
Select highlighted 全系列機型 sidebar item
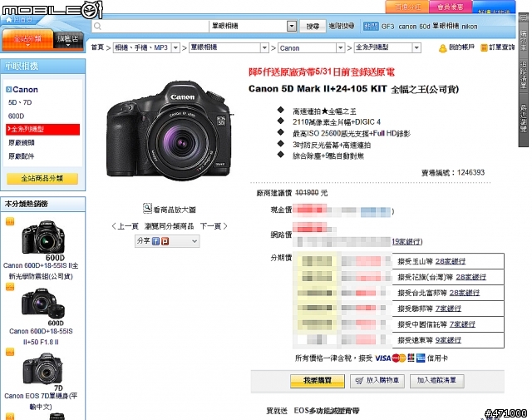42,130
